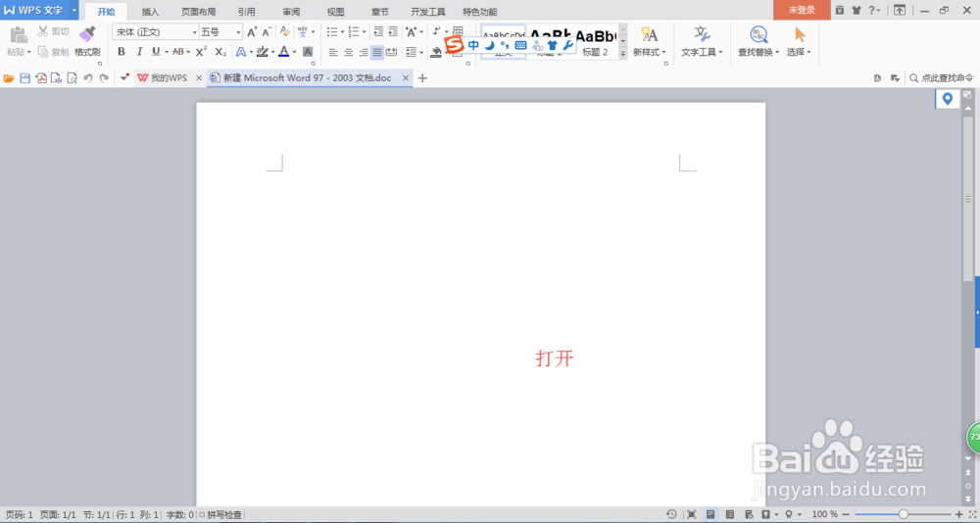The height and width of the screenshot is (523, 980).
Task: Click the Format Painter (格式刷) brush icon
Action: 87,34
